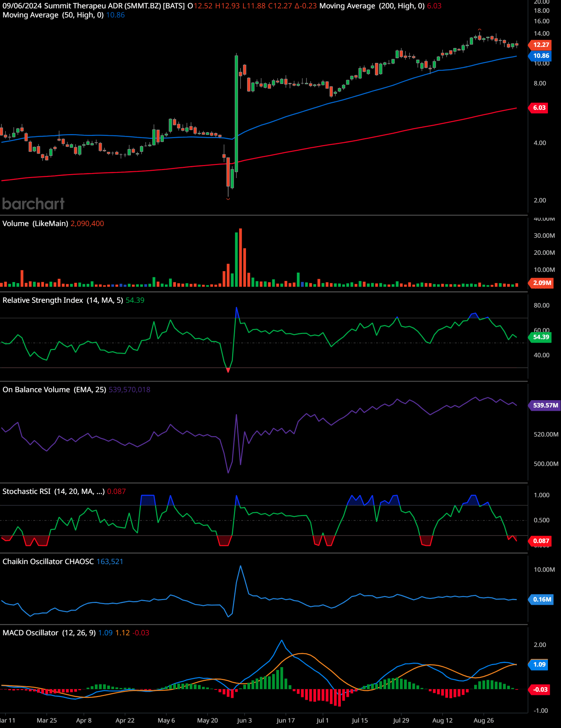Click the Relative Strength Index (14, MA, 5) label

click(62, 300)
